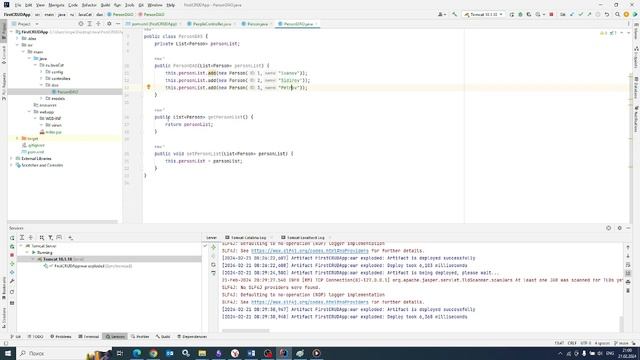Collapse the src folder in project tree
The image size is (640, 360).
click(x=18, y=45)
